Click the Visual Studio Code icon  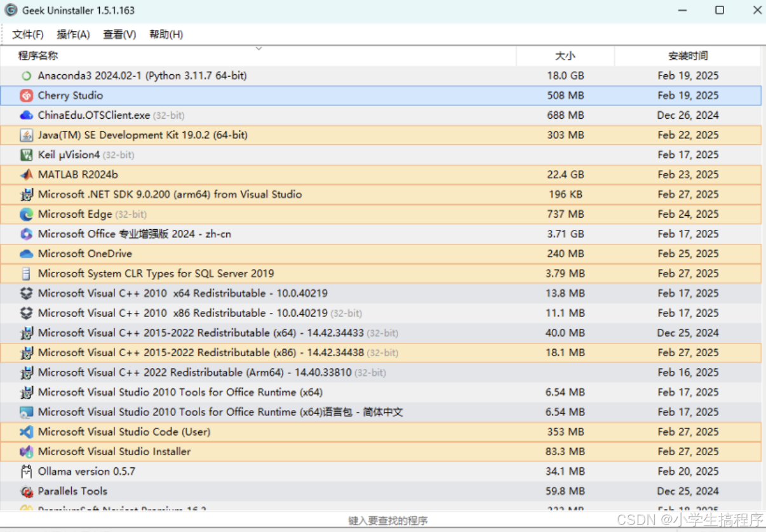tap(26, 432)
